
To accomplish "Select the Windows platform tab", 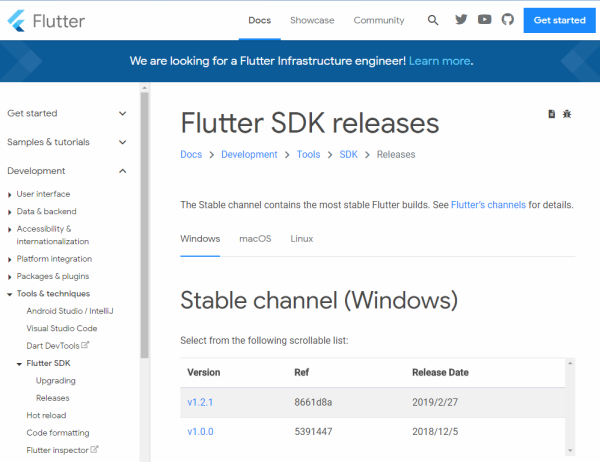I will (x=200, y=239).
